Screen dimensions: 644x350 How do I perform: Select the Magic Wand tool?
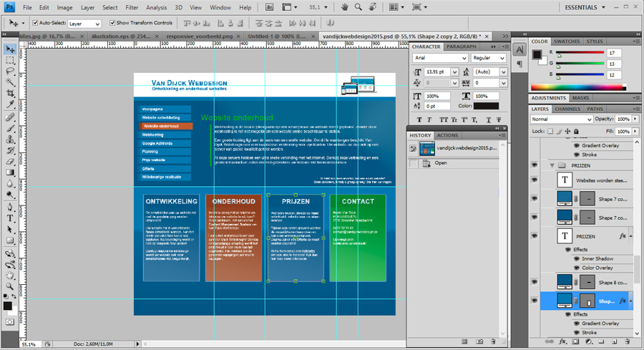10,82
